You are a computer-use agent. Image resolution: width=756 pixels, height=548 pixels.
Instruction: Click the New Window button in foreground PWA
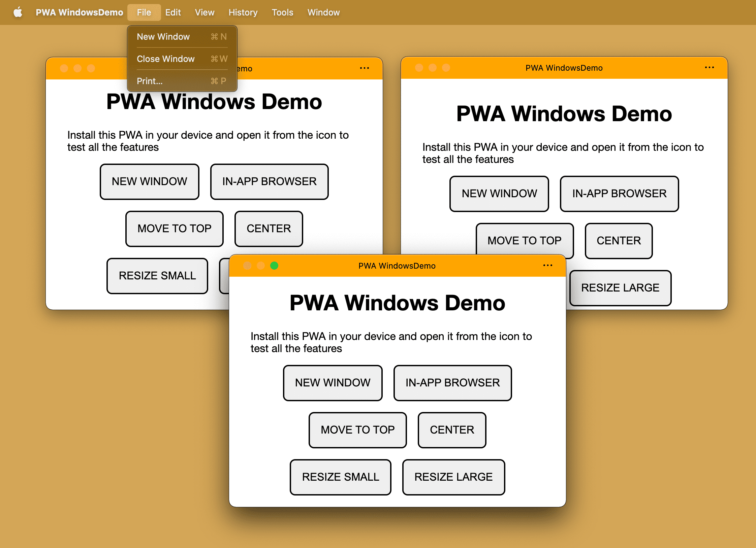click(333, 382)
